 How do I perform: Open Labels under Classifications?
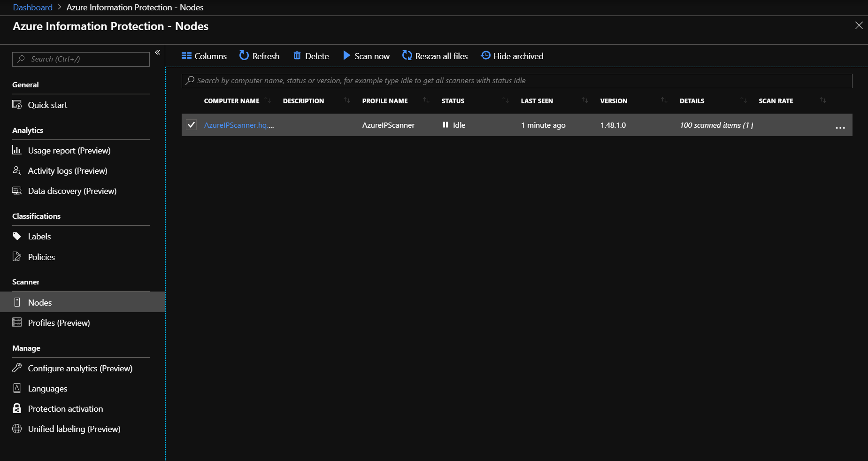click(x=39, y=237)
